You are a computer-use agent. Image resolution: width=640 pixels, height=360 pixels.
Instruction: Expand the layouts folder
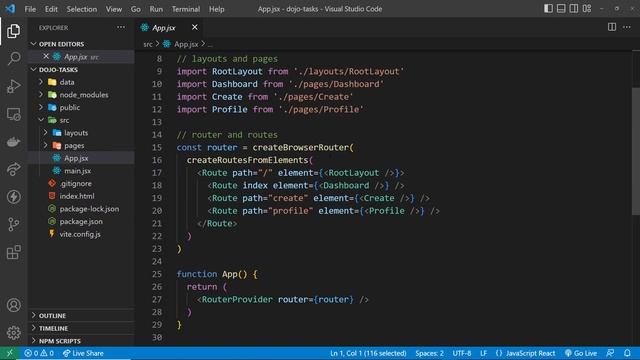click(x=45, y=133)
